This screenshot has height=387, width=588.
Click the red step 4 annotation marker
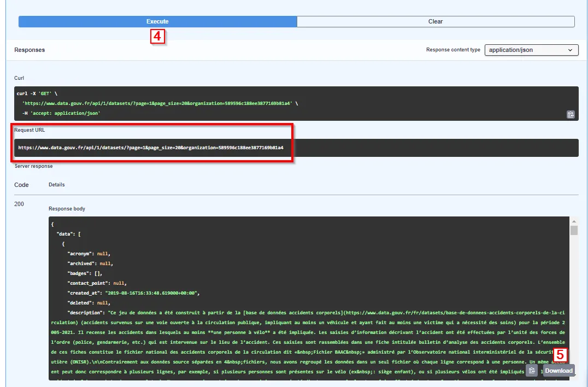(157, 37)
